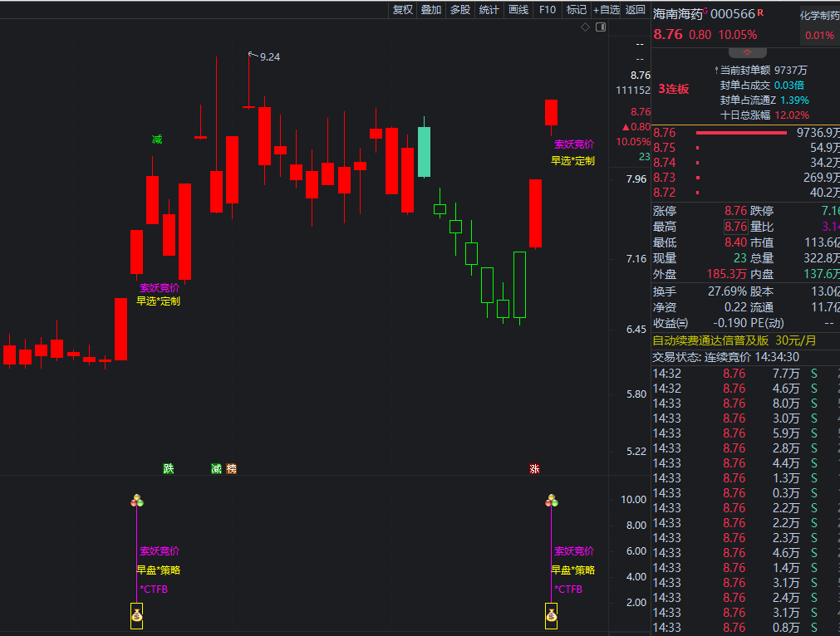Add stock with +自选 button

[607, 10]
